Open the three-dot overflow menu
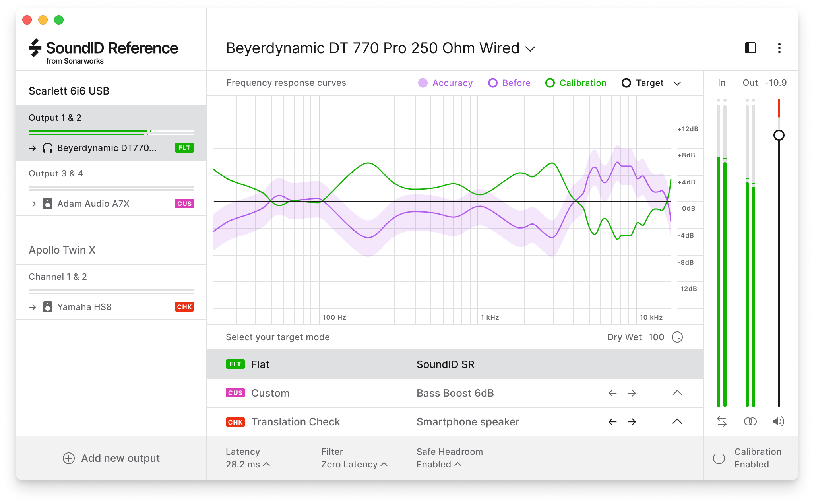This screenshot has height=504, width=814. point(779,48)
